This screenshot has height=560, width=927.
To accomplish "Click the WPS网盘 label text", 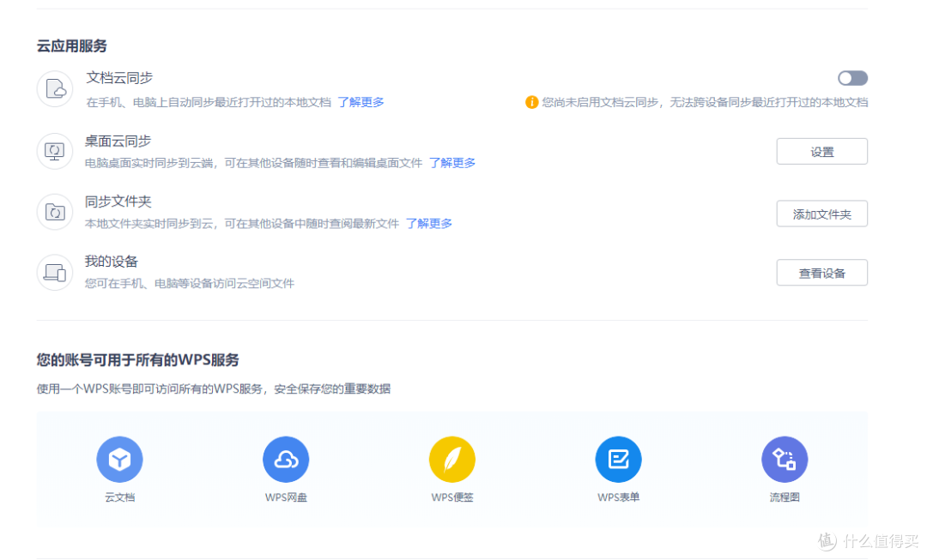I will (x=286, y=497).
